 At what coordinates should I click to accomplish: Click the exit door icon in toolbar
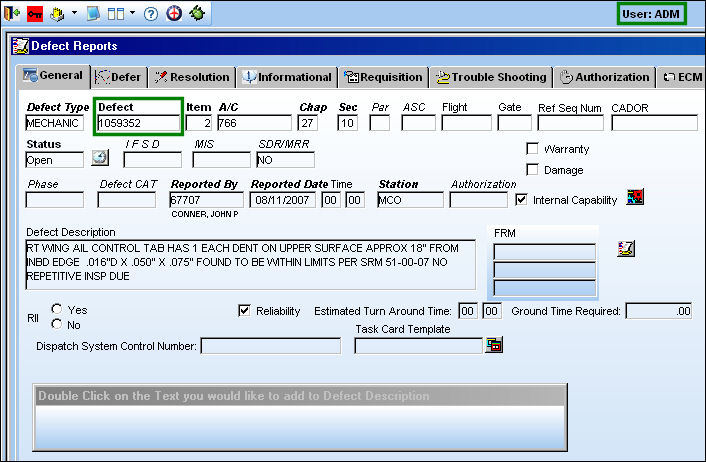coord(12,14)
